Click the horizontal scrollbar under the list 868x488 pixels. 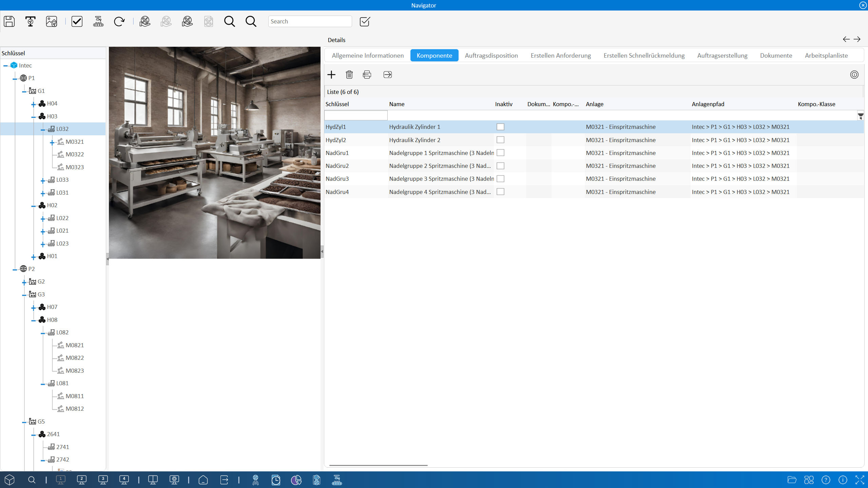click(x=378, y=465)
